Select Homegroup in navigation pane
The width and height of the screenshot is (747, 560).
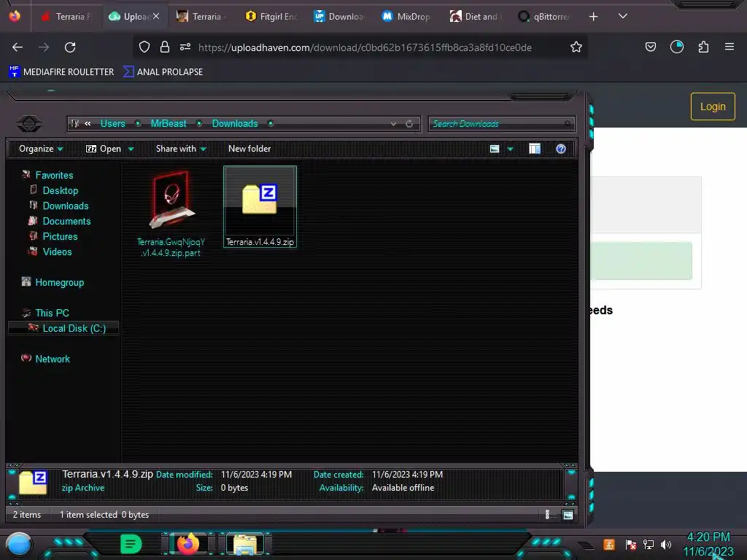[x=59, y=282]
